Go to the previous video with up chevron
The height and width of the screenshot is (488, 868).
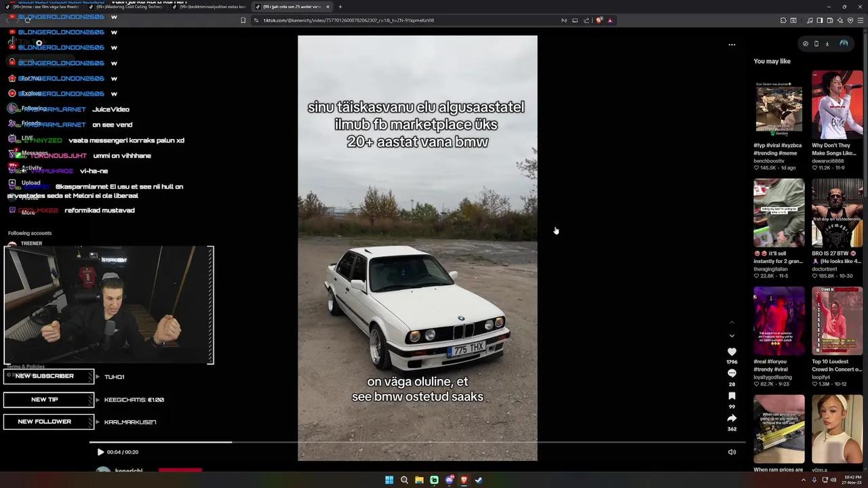point(732,323)
